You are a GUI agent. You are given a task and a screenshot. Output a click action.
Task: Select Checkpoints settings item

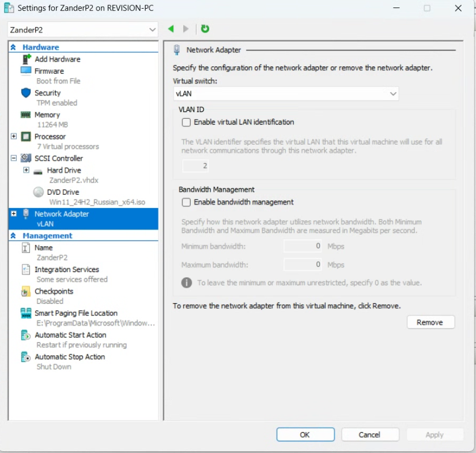tap(54, 292)
